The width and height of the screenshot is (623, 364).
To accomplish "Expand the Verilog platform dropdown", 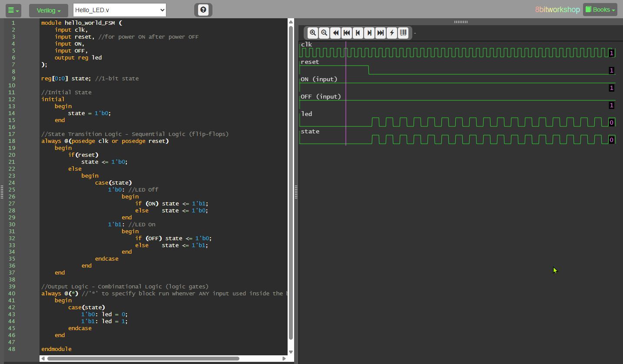I will (48, 10).
